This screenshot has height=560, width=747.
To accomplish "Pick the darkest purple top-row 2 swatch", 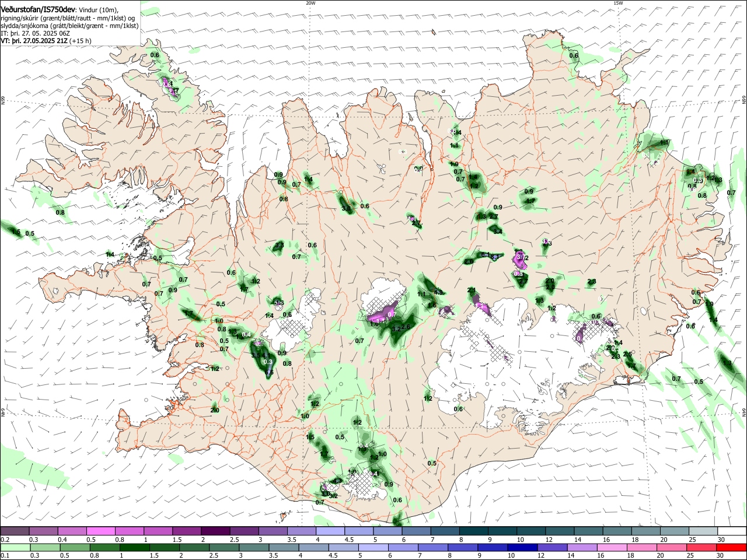I will 215,530.
